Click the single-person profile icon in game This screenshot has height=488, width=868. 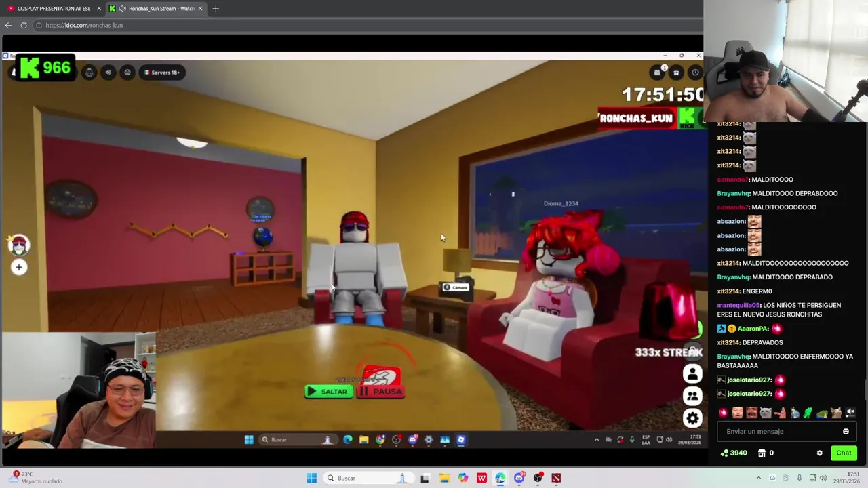(692, 373)
